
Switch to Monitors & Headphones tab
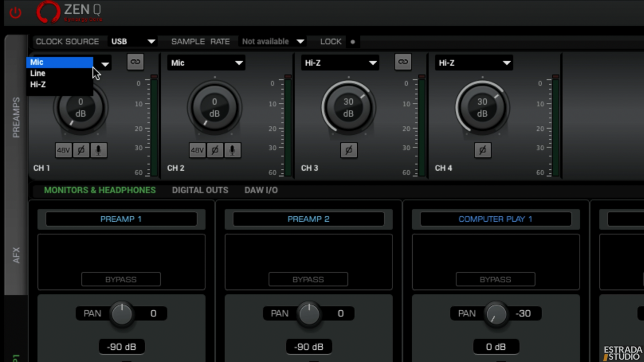coord(100,190)
